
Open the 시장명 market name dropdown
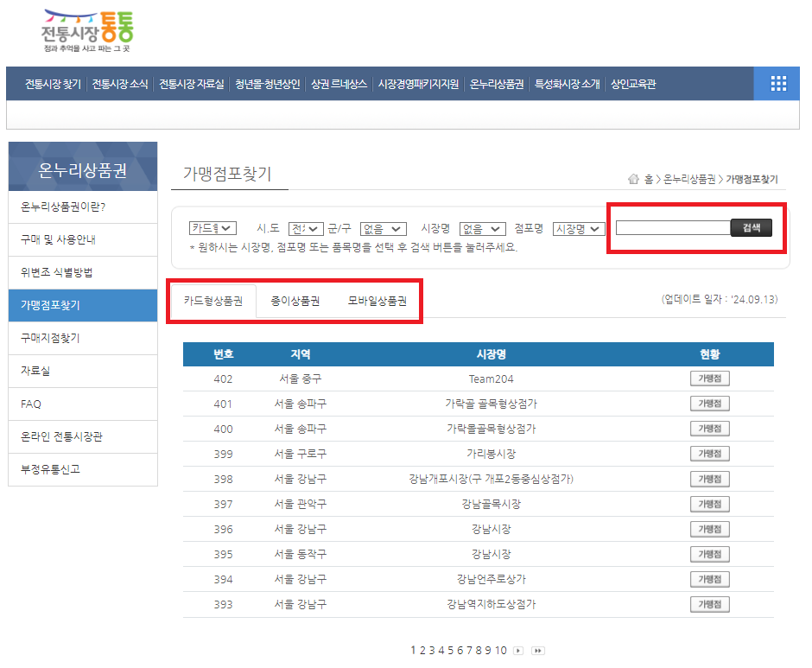[x=481, y=228]
